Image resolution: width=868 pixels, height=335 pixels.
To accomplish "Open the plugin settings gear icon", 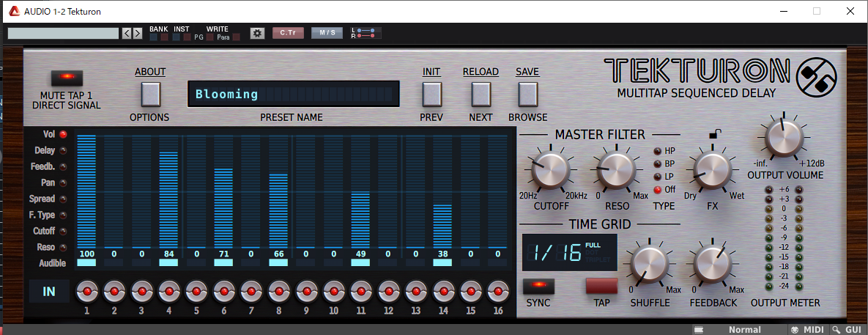I will (x=257, y=33).
